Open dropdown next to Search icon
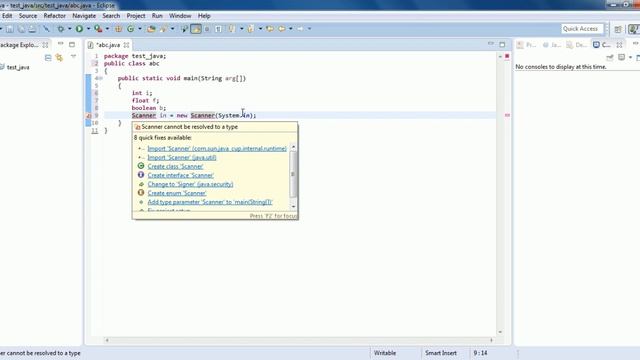 tap(172, 29)
